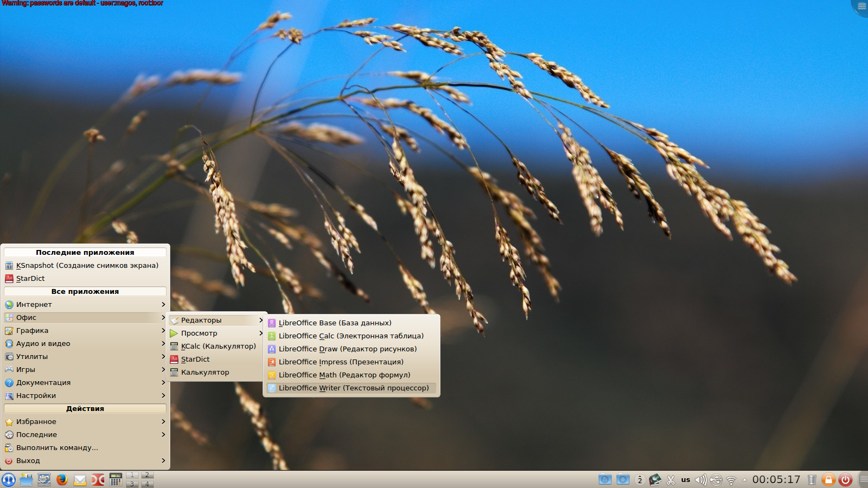Click the us keyboard layout indicator
Viewport: 868px width, 488px height.
coord(686,480)
